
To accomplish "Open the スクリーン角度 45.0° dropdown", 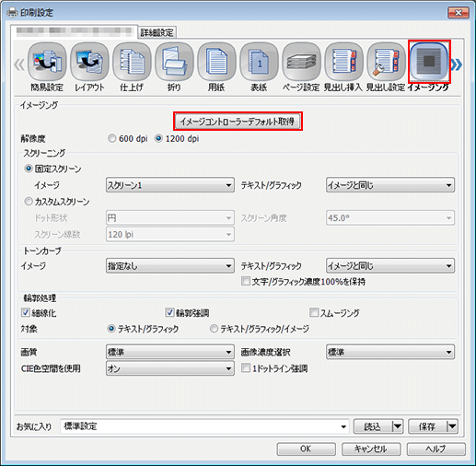I will (390, 218).
